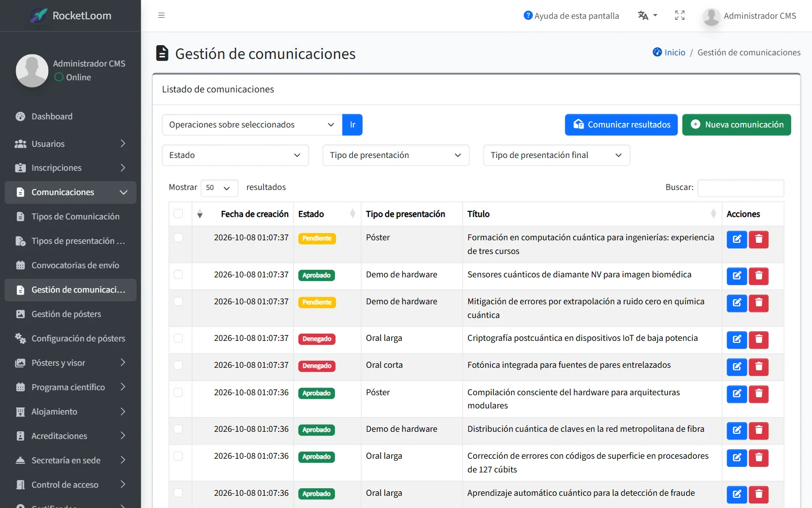Select checkbox for Distribución cuántica de claves row
The width and height of the screenshot is (812, 508).
[178, 429]
